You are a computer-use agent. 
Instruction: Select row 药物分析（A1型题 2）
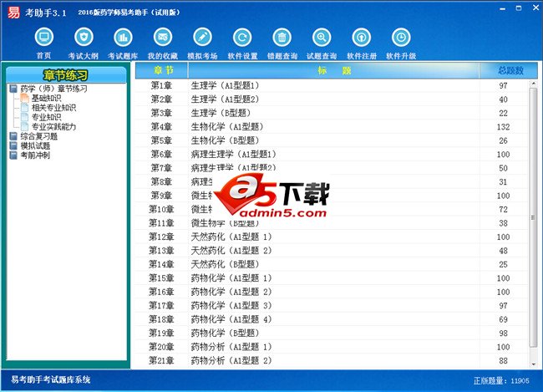coord(332,360)
